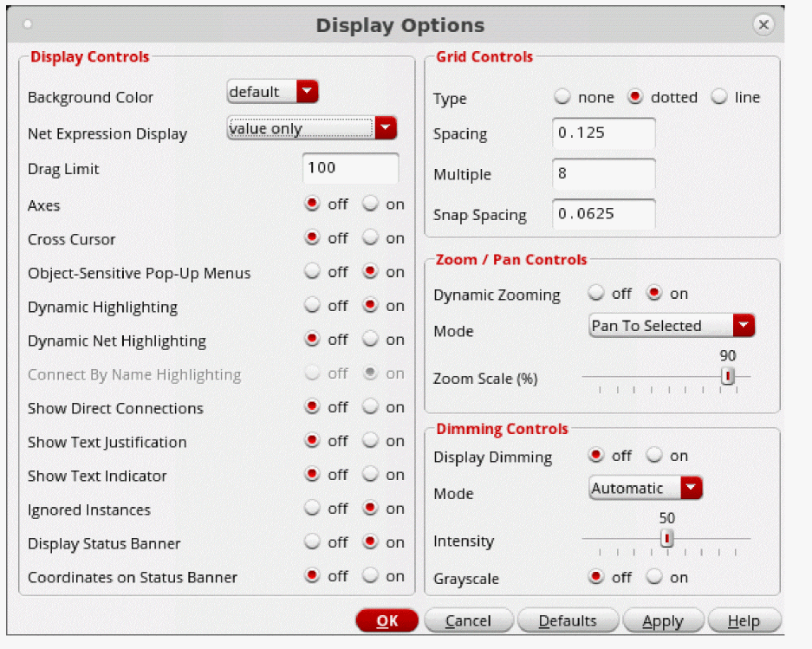Click the Drag Limit input field

[x=351, y=168]
